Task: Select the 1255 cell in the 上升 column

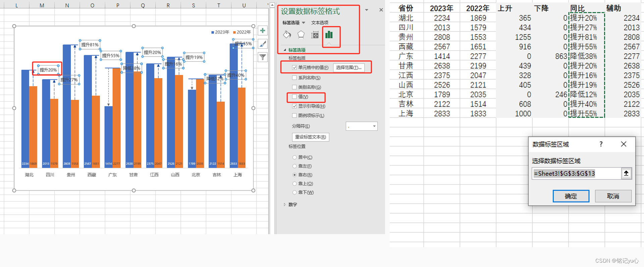Action: (514, 37)
